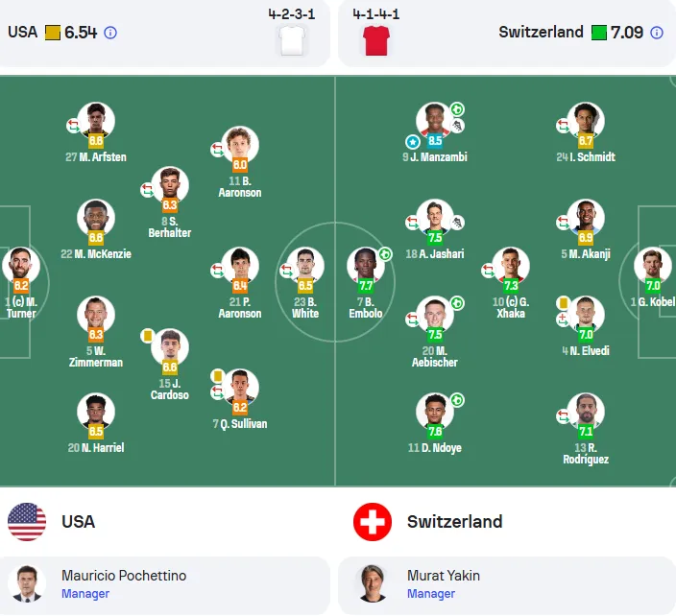Image resolution: width=676 pixels, height=616 pixels.
Task: Click the blue star badge on J. Manzambi
Action: 413,141
